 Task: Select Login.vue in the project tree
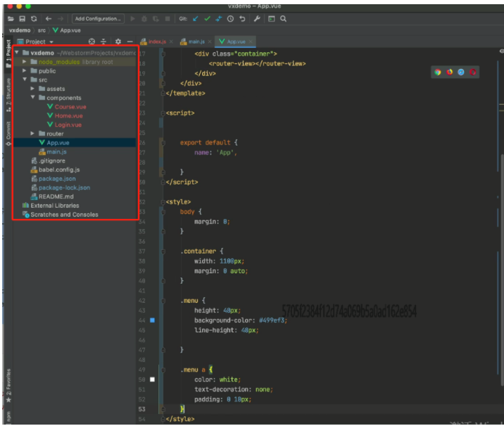tap(68, 125)
